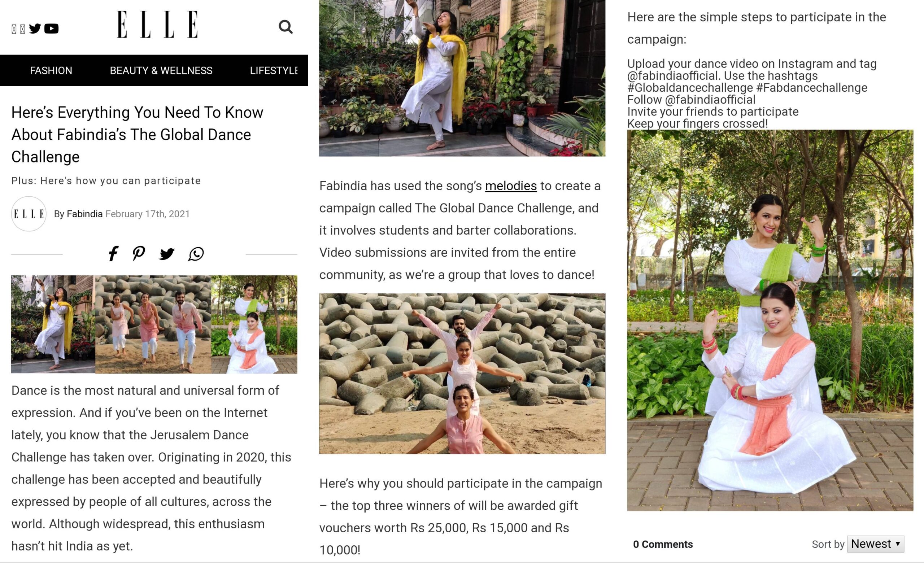Follow the underlined melodies link

coord(511,186)
